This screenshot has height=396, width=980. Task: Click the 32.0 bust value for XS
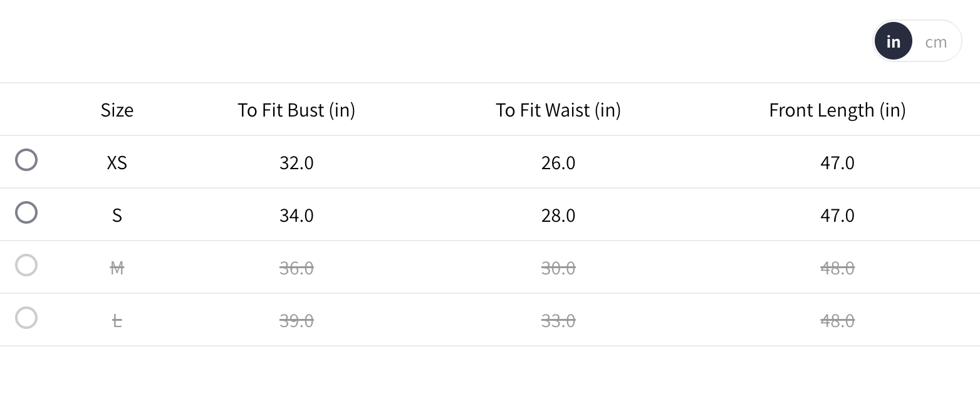pos(296,163)
